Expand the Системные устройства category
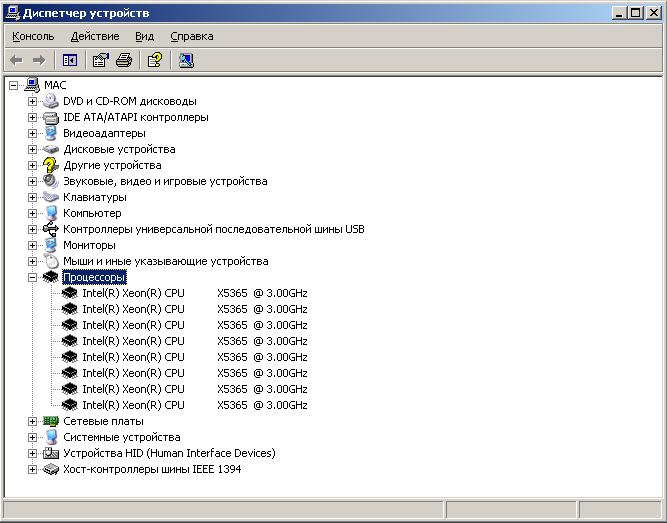667x523 pixels. pyautogui.click(x=32, y=437)
